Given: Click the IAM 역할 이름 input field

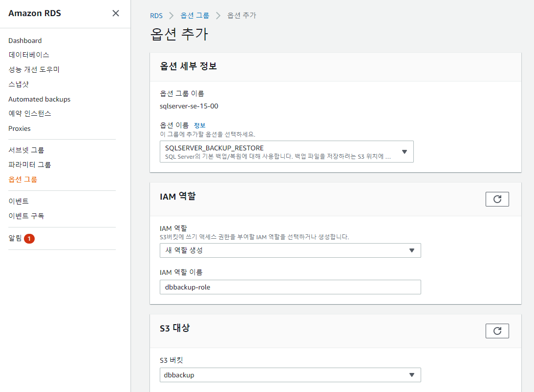Looking at the screenshot, I should pyautogui.click(x=290, y=287).
